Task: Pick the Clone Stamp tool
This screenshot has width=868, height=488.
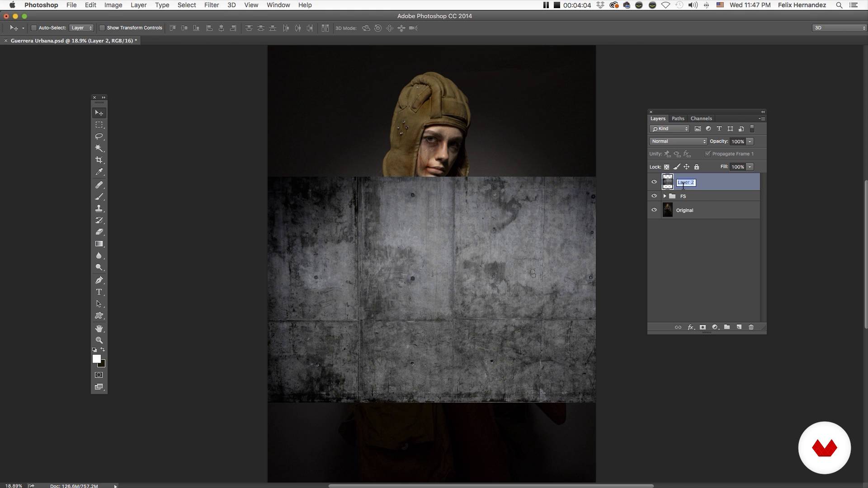Action: 99,208
